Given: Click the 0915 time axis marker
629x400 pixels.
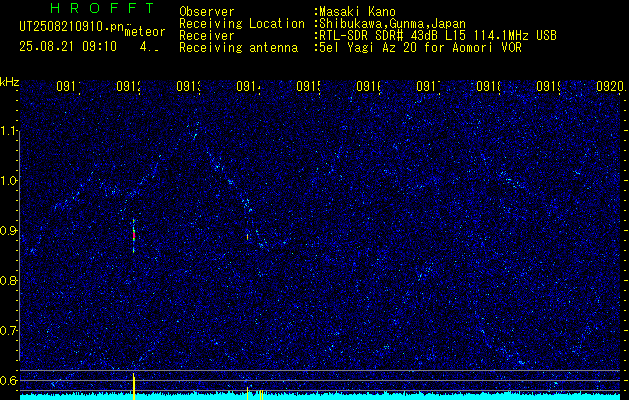Looking at the screenshot, I should (308, 86).
